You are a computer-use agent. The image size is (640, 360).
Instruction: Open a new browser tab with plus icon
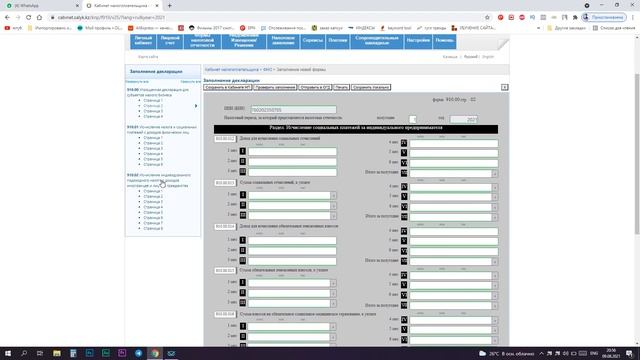tap(169, 6)
